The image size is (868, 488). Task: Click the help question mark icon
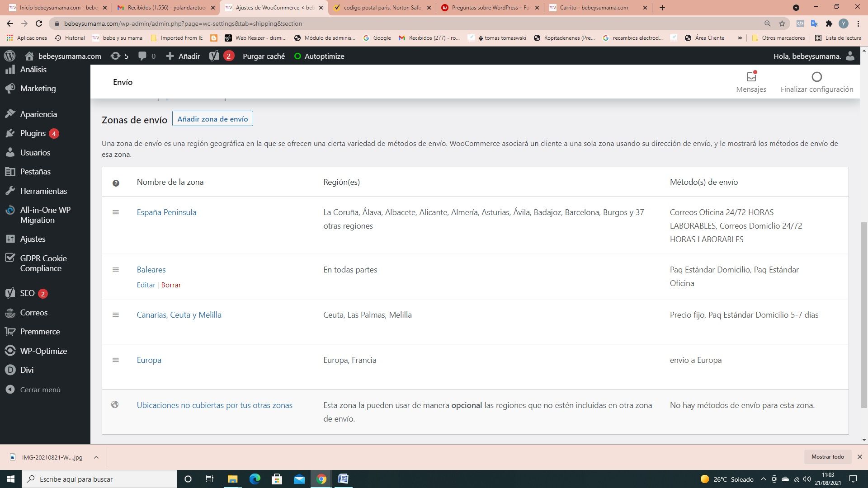click(116, 183)
